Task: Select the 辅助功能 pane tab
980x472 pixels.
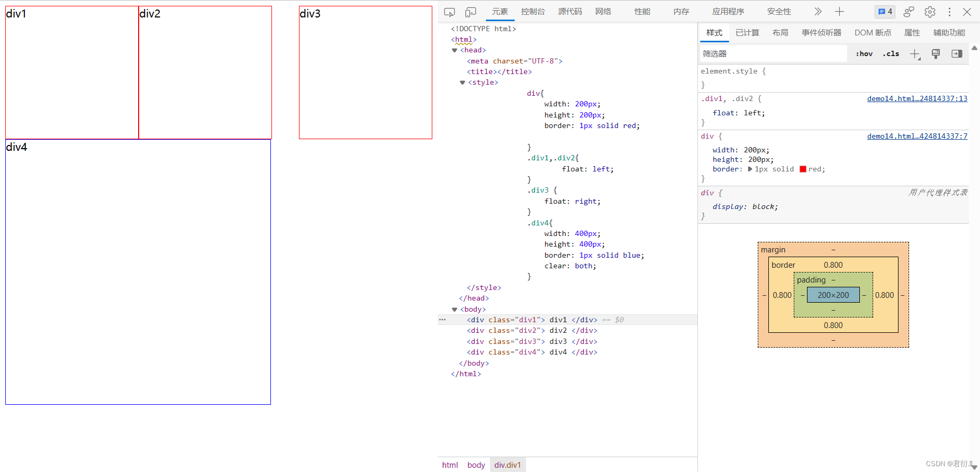Action: (x=949, y=33)
